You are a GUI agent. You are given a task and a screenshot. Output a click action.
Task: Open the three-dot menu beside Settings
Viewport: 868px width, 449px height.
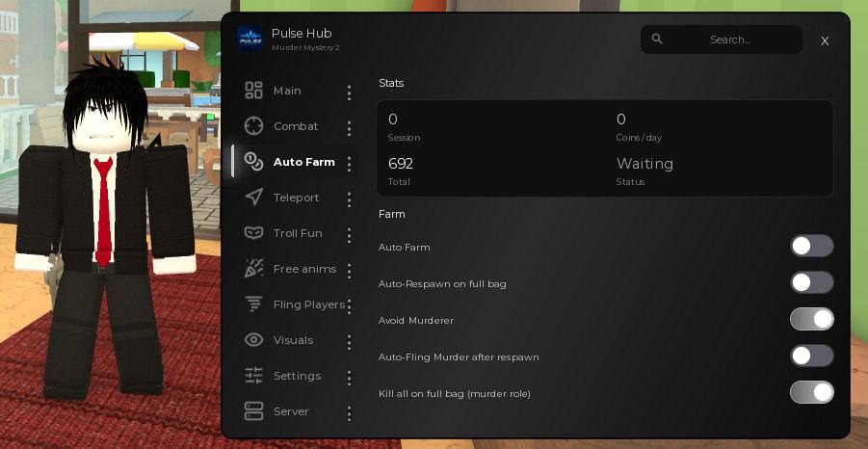click(349, 378)
